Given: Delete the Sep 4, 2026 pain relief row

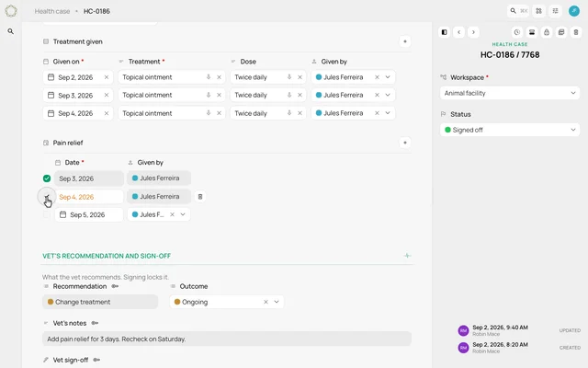Looking at the screenshot, I should pyautogui.click(x=200, y=197).
